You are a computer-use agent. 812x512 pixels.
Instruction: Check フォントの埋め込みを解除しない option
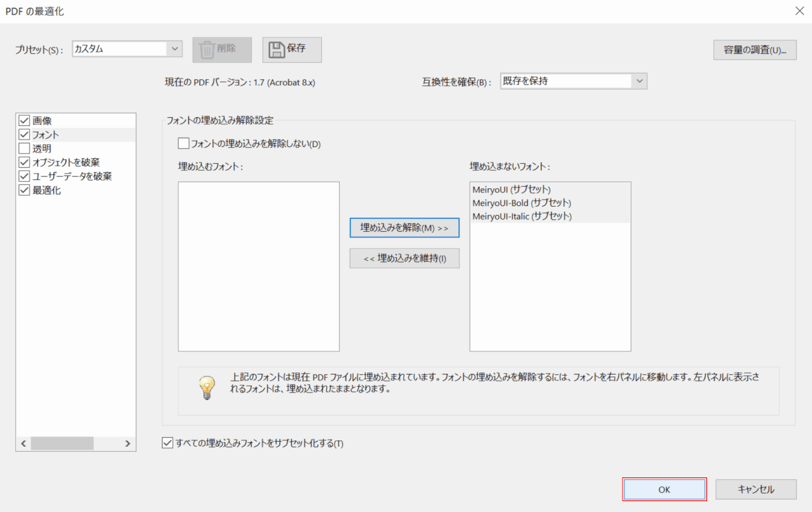(x=184, y=144)
